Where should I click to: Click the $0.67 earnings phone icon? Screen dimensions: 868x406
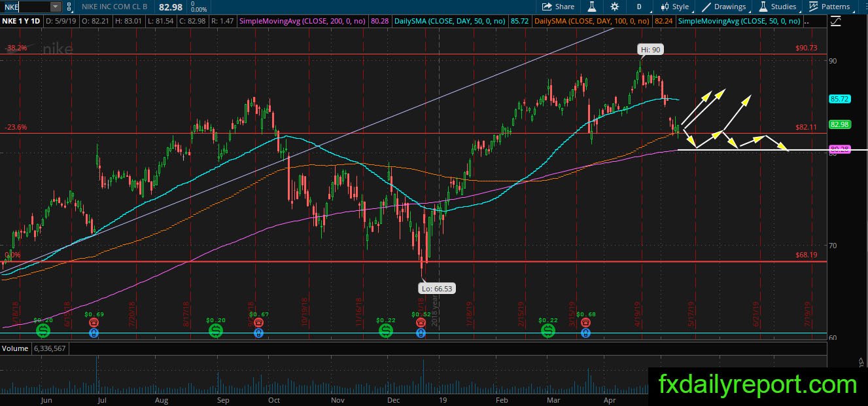point(259,323)
